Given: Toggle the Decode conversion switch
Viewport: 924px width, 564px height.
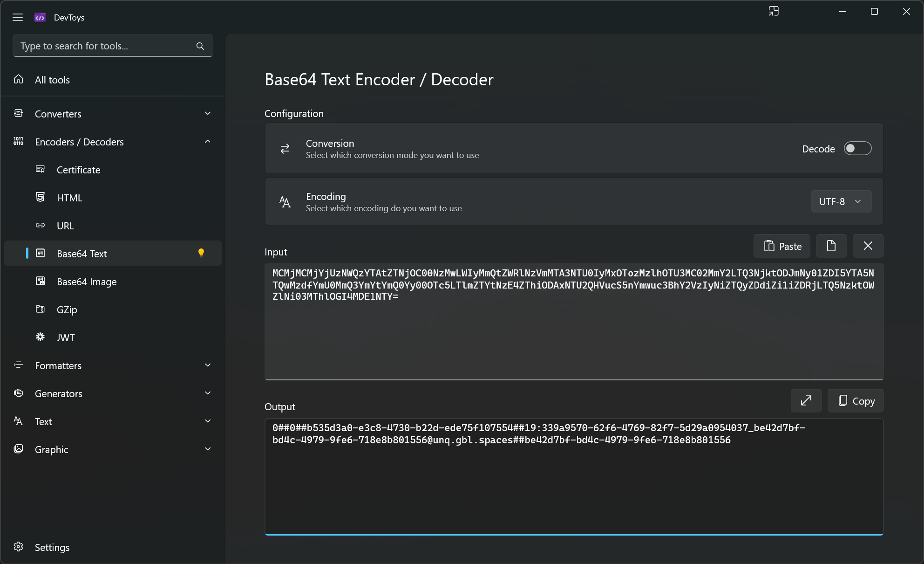Looking at the screenshot, I should click(x=858, y=149).
